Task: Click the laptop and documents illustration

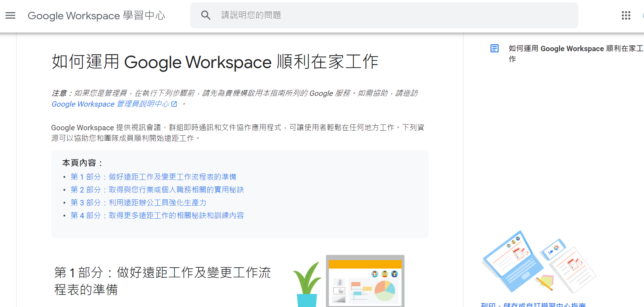Action: coord(539,262)
